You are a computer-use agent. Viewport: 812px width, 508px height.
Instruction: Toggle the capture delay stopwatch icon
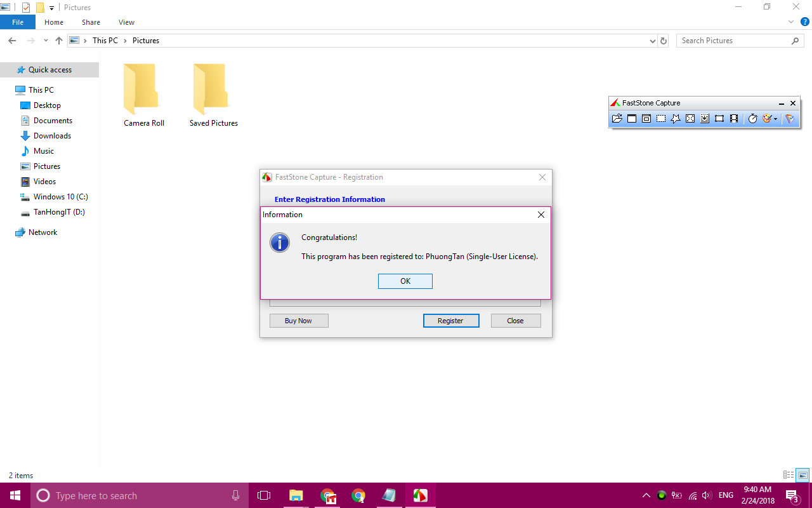click(x=752, y=119)
